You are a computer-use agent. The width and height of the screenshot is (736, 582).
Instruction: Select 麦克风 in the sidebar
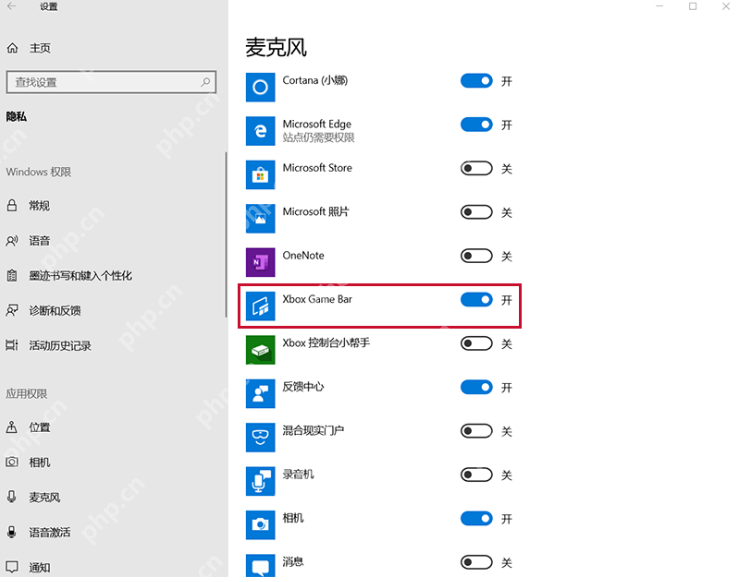tap(45, 497)
